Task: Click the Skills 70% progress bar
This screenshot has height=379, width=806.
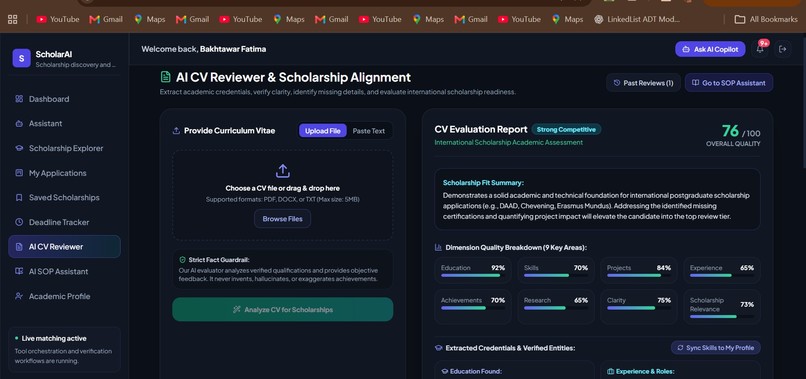Action: coord(556,276)
